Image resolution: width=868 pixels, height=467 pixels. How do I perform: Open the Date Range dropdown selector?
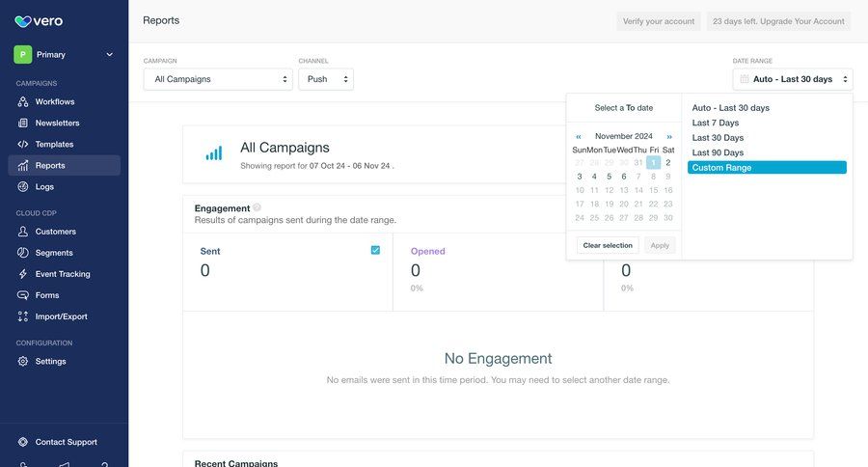click(x=793, y=79)
